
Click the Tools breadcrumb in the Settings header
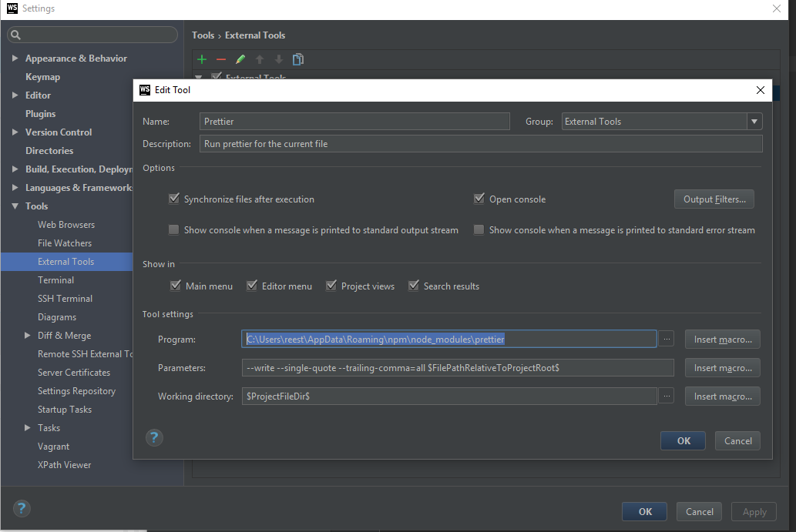[x=203, y=35]
